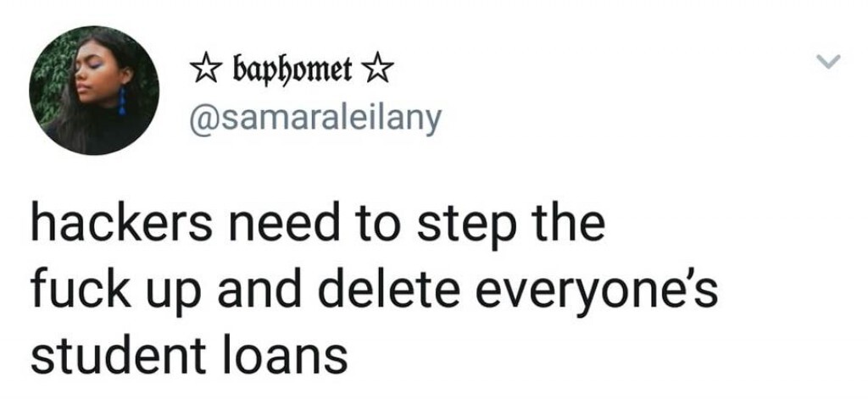Image resolution: width=868 pixels, height=399 pixels.
Task: Click the words 'student loans' in tweet
Action: [x=189, y=356]
